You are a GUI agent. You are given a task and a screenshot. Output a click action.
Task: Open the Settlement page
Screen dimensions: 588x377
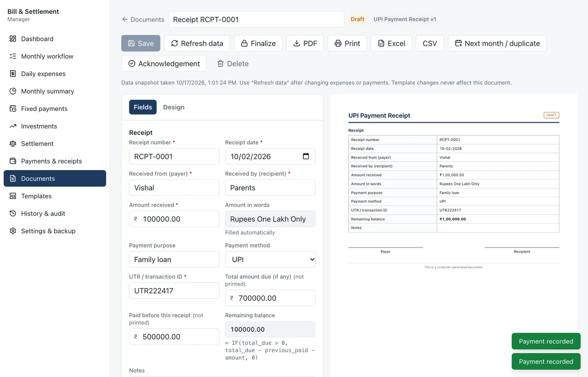55,144
